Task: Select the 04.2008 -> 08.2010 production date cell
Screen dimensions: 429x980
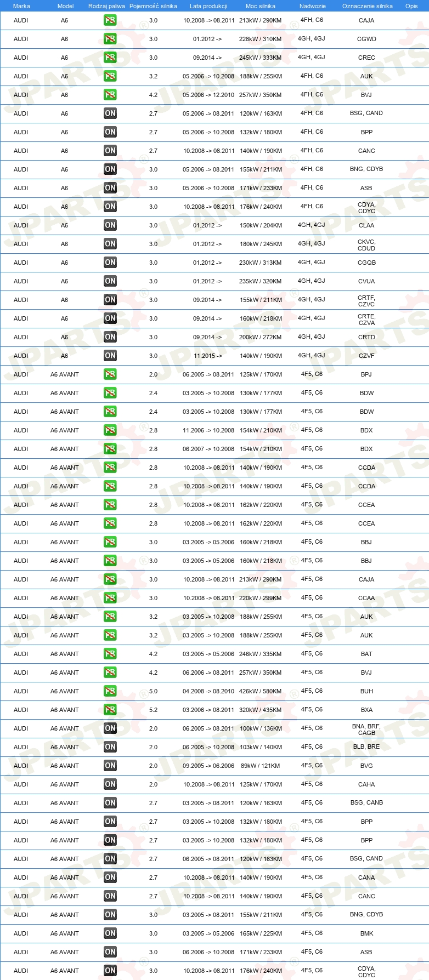Action: pos(208,691)
